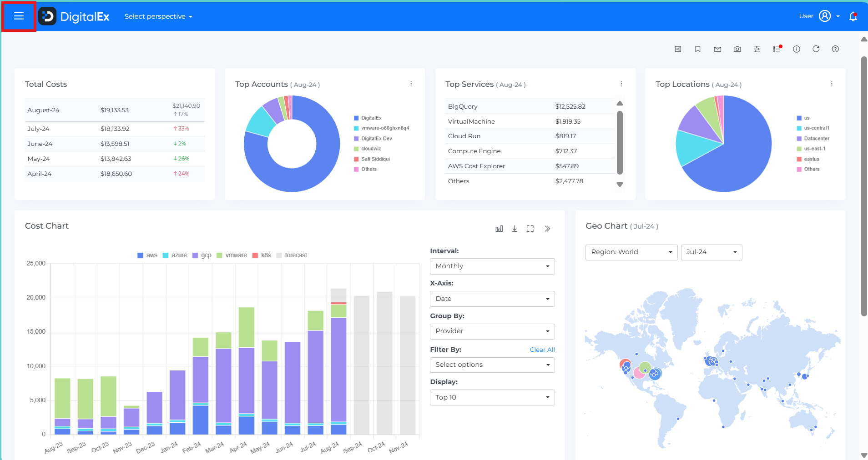Click the email envelope icon
Viewport: 868px width, 460px height.
717,49
